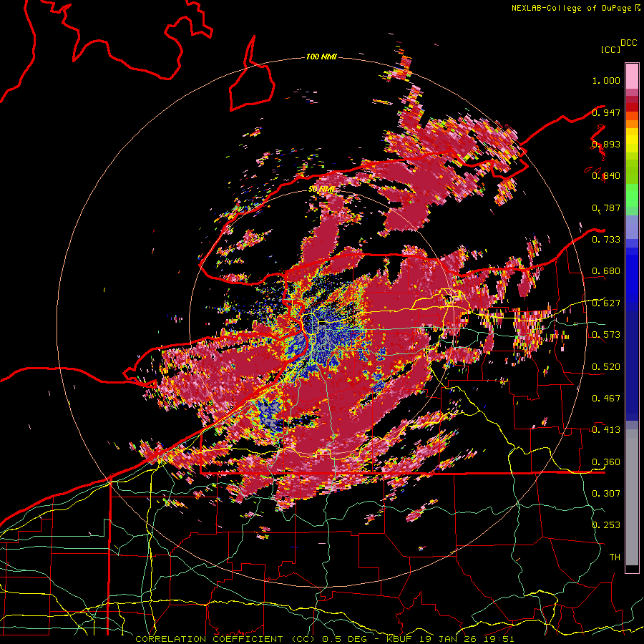Click the 0.627 color scale value

point(606,303)
